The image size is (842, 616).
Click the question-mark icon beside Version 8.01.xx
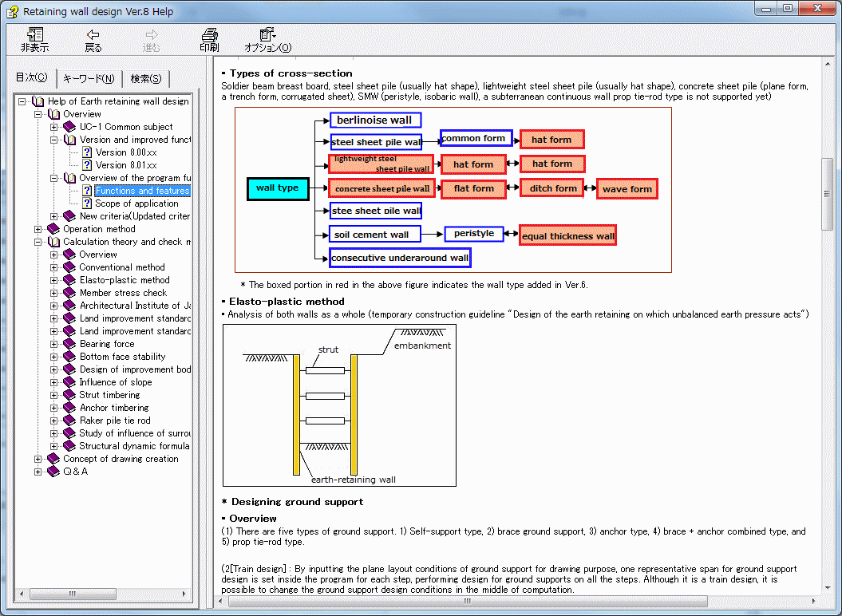[87, 165]
